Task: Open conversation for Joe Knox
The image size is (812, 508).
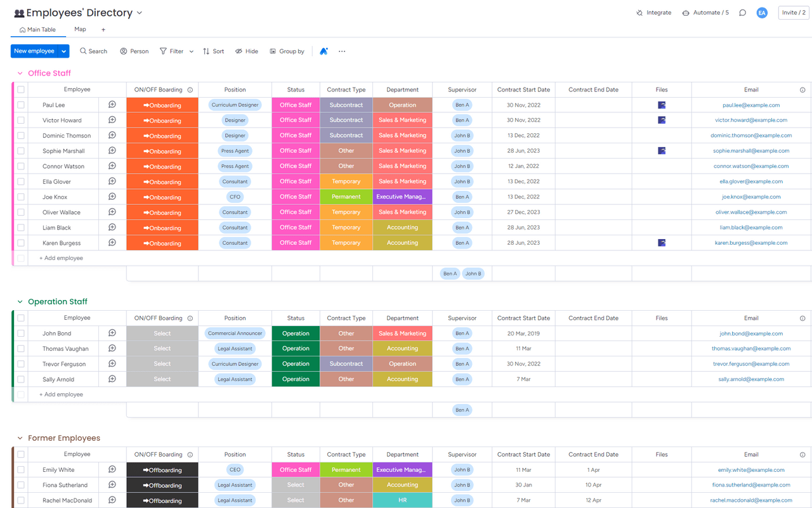Action: pyautogui.click(x=112, y=197)
